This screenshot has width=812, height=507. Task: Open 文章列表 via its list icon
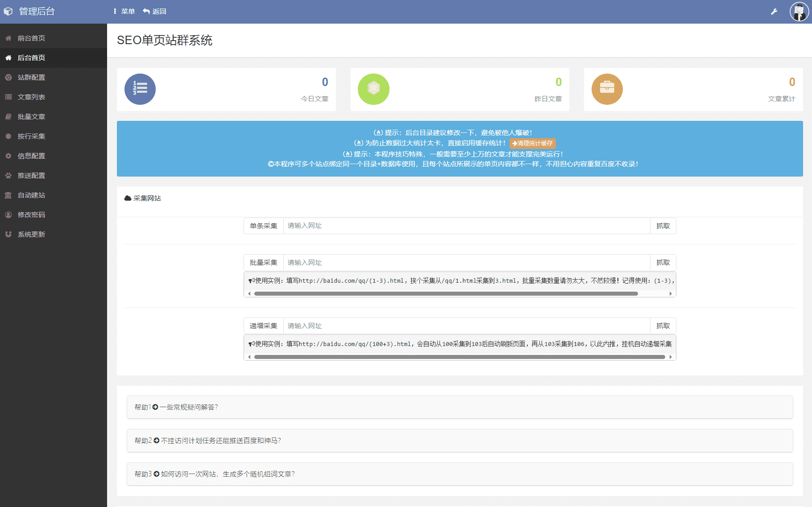8,97
